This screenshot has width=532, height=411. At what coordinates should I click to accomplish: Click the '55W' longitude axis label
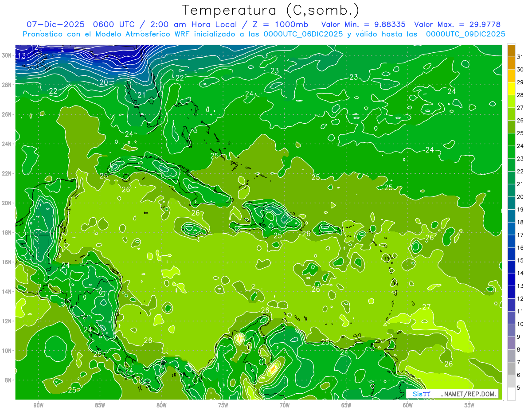(469, 405)
